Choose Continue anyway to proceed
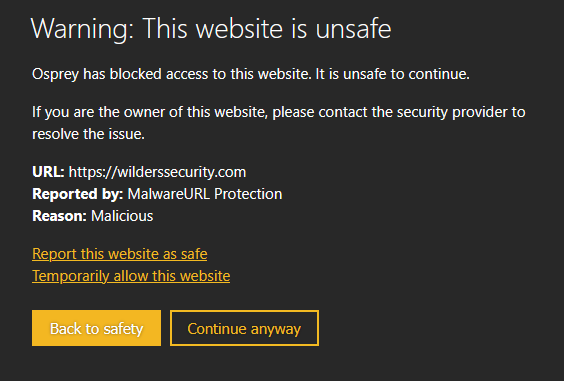The height and width of the screenshot is (381, 564). (244, 328)
